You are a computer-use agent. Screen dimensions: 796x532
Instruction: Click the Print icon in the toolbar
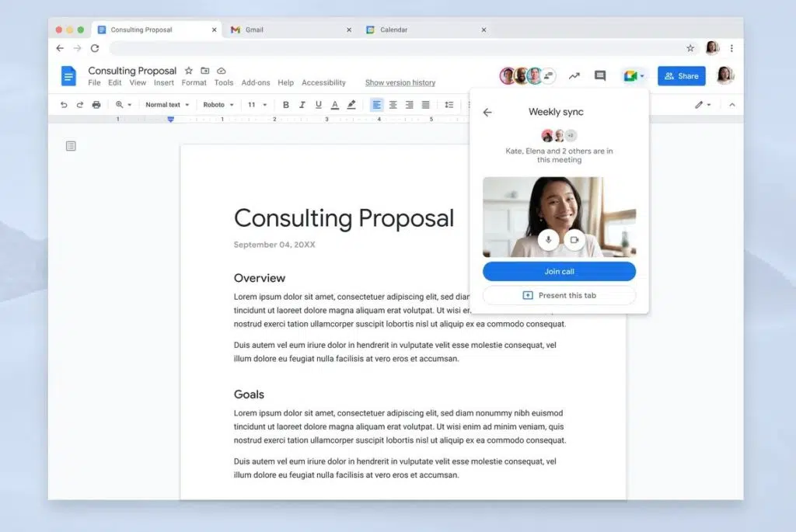[x=96, y=104]
